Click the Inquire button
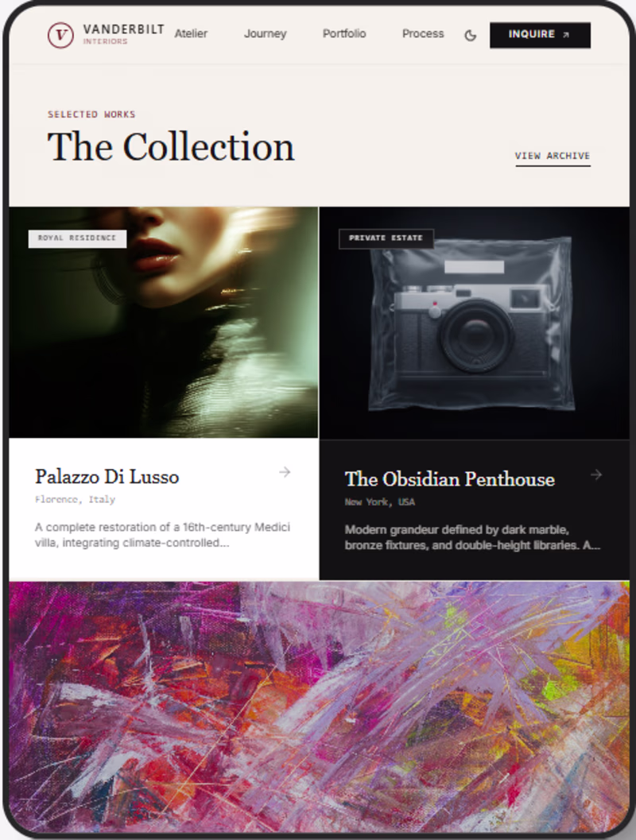Screen dimensions: 636x840 540,35
